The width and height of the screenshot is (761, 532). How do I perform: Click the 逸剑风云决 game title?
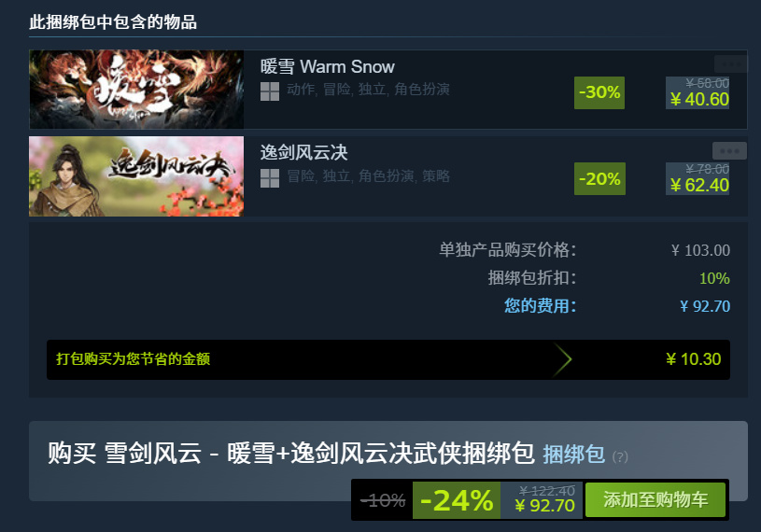click(303, 152)
